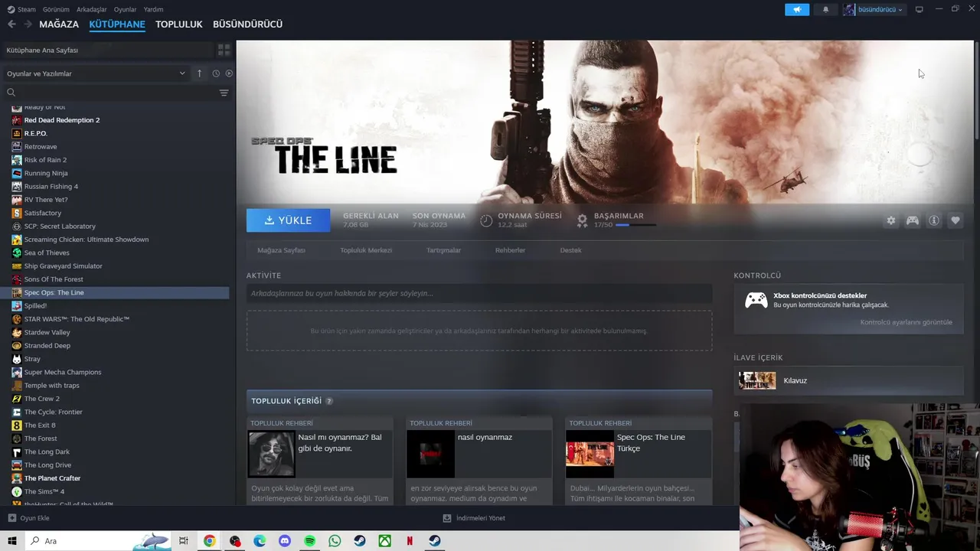Open game settings gear for Spec Ops
This screenshot has height=551, width=980.
[891, 220]
